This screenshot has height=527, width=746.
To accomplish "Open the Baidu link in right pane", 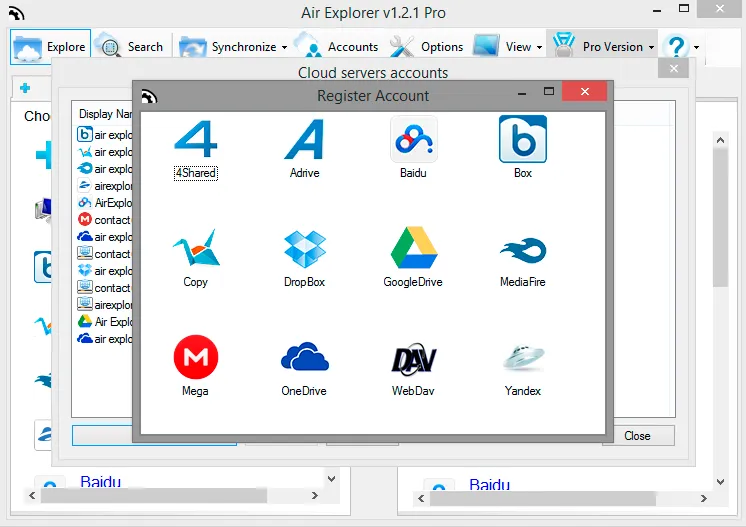I will point(490,485).
